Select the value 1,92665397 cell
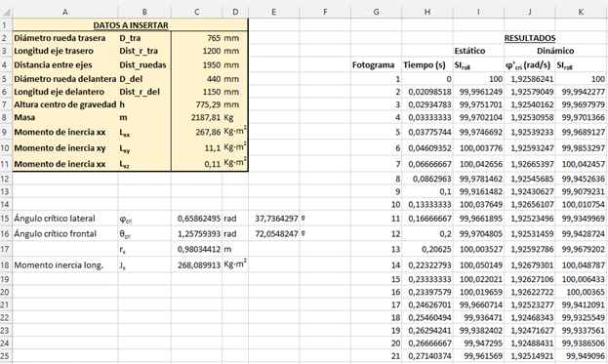608x364 pixels. pos(530,164)
